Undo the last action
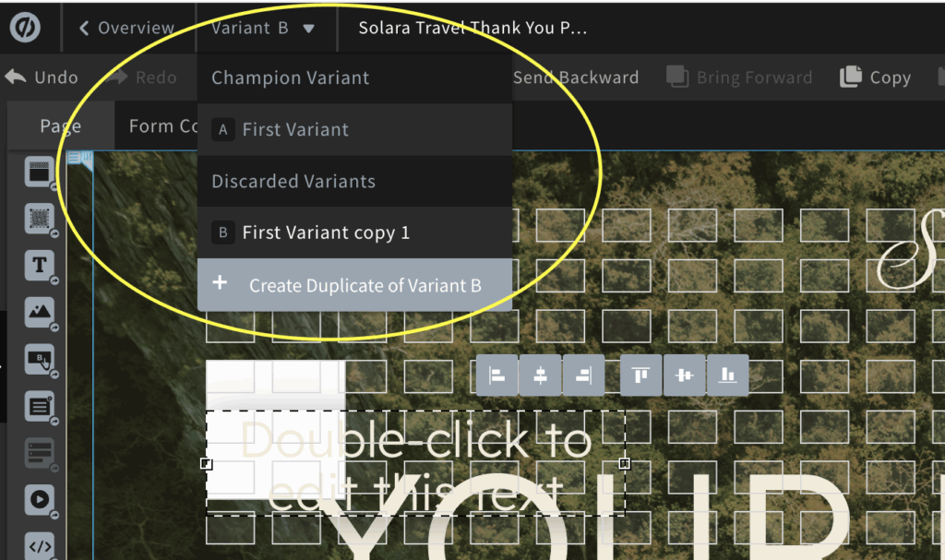Screen dimensions: 945x560 click(42, 77)
